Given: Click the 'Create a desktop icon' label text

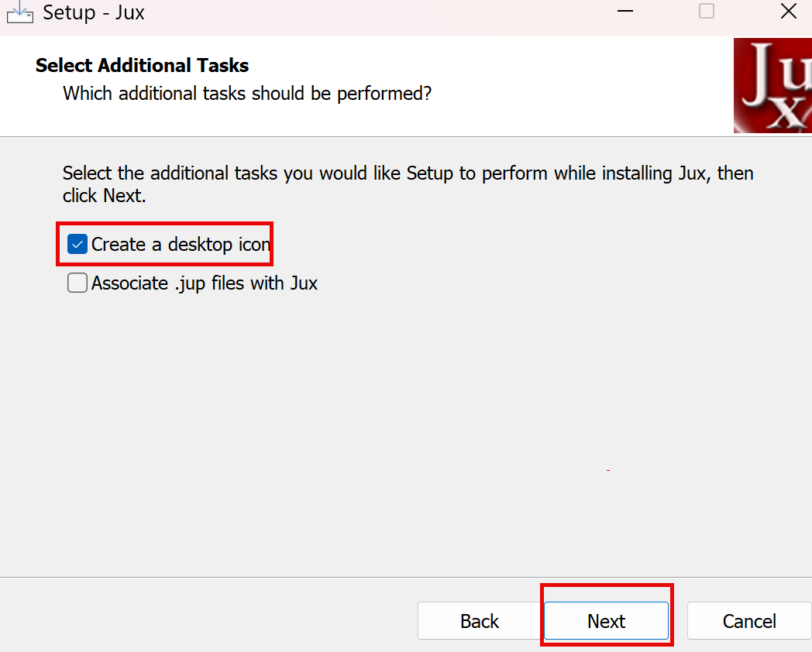Looking at the screenshot, I should [x=181, y=245].
